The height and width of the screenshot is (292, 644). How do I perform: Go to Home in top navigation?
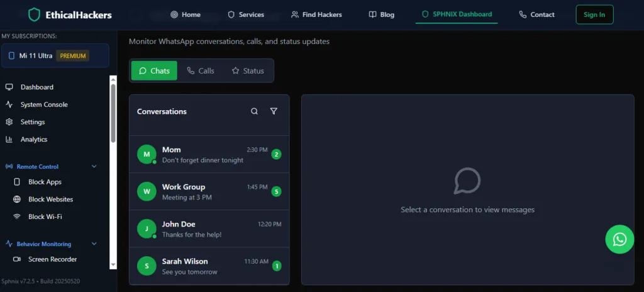coord(186,15)
